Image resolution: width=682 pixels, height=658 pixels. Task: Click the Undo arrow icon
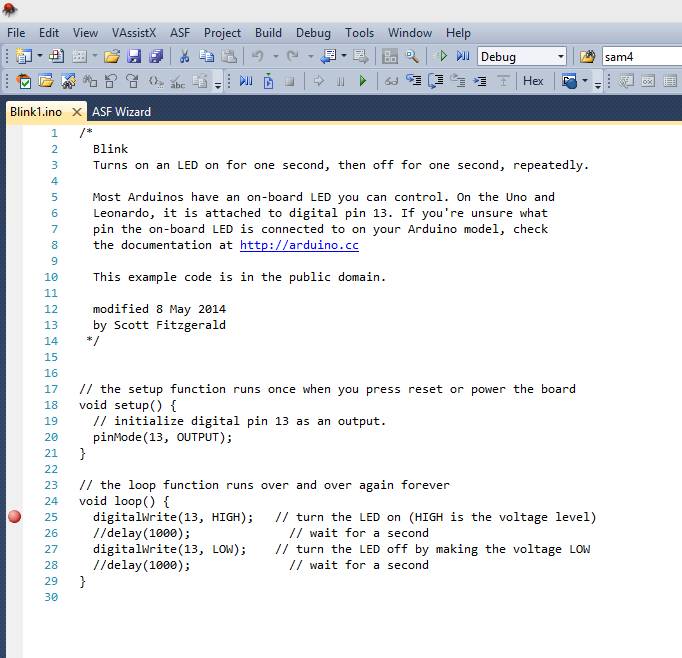point(257,57)
